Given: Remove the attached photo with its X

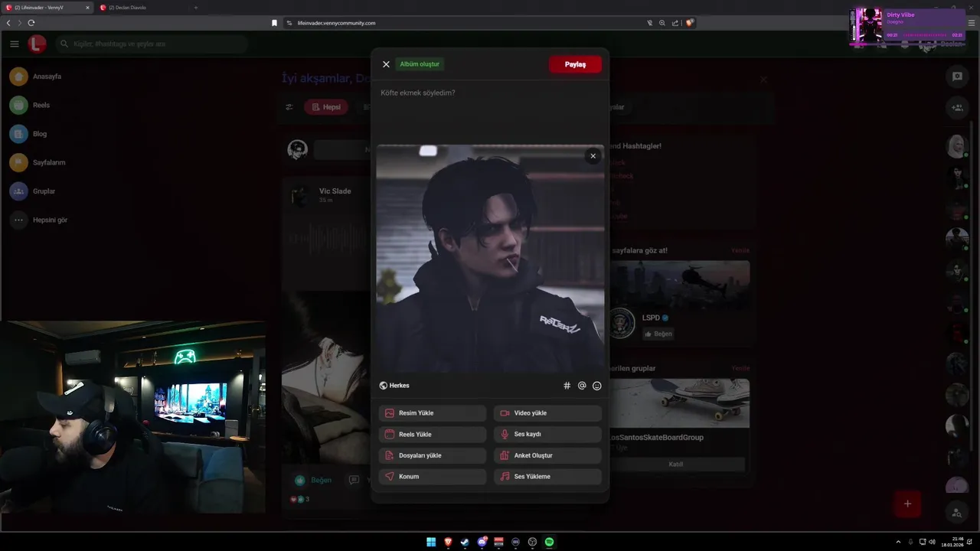Looking at the screenshot, I should pos(593,156).
